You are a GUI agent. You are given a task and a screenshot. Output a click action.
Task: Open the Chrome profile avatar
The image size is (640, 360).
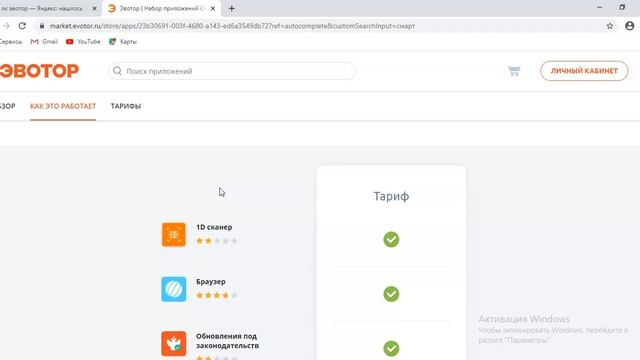[x=629, y=26]
